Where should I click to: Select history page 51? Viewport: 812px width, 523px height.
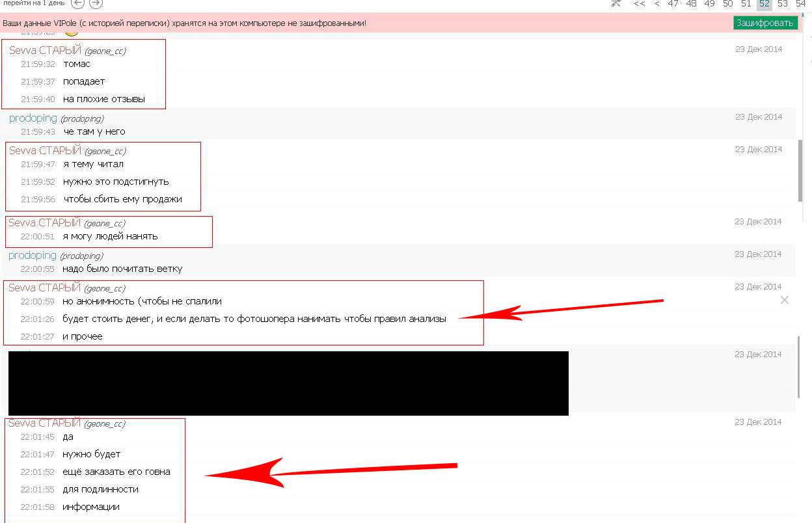click(746, 4)
